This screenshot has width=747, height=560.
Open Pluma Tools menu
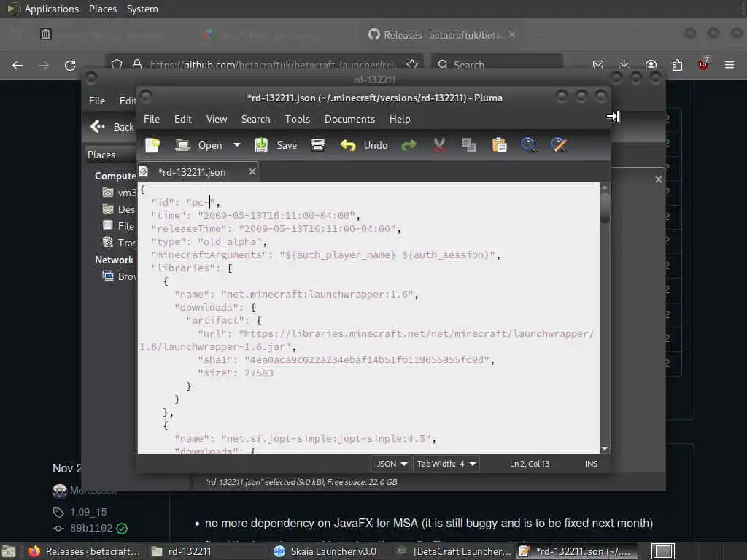coord(298,119)
